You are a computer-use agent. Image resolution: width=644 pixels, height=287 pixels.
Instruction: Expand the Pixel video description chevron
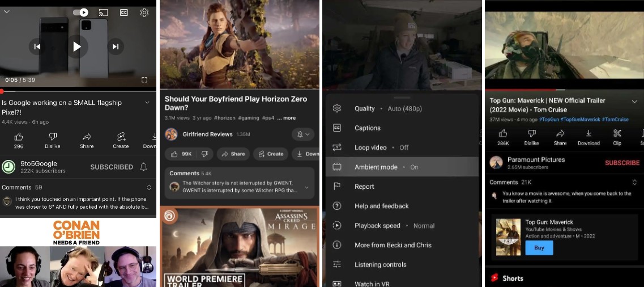tap(147, 103)
